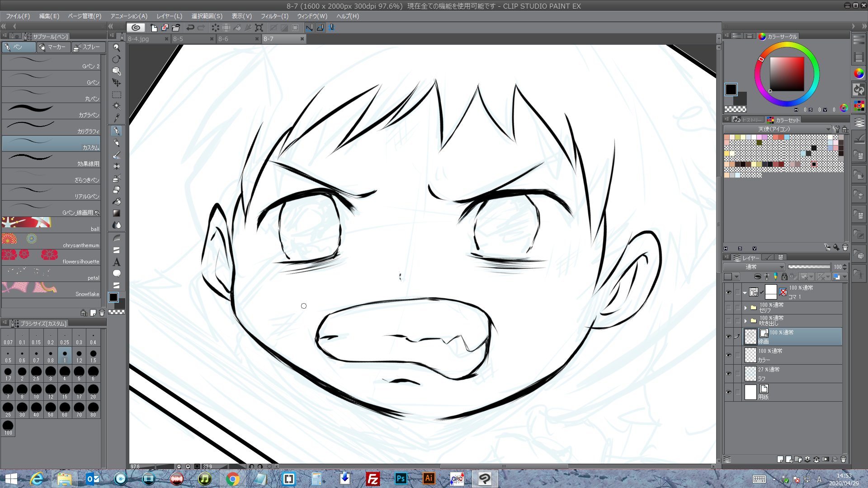This screenshot has height=488, width=868.
Task: Expand the 吹き出し layer folder
Action: [745, 321]
